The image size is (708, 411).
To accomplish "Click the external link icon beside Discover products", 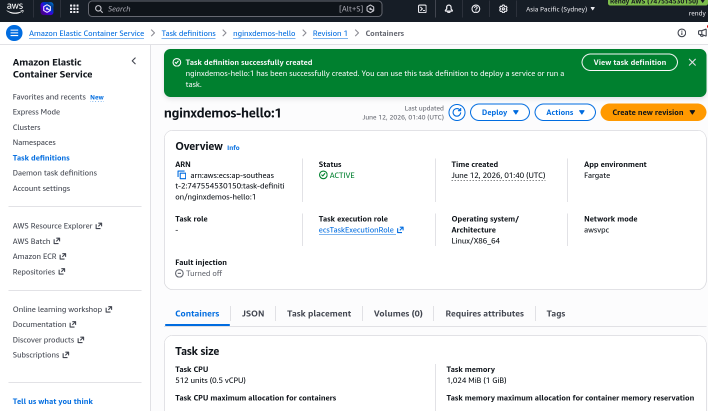I will [81, 340].
